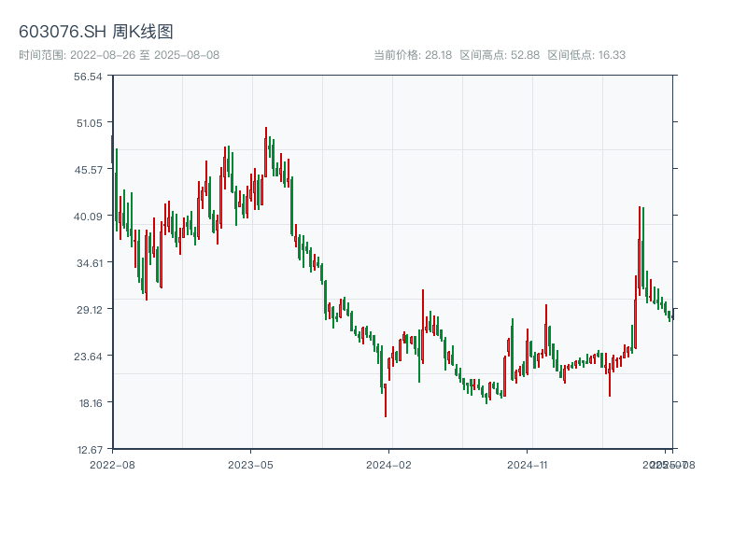
Task: Click y-axis value 40.09
Action: [x=88, y=217]
